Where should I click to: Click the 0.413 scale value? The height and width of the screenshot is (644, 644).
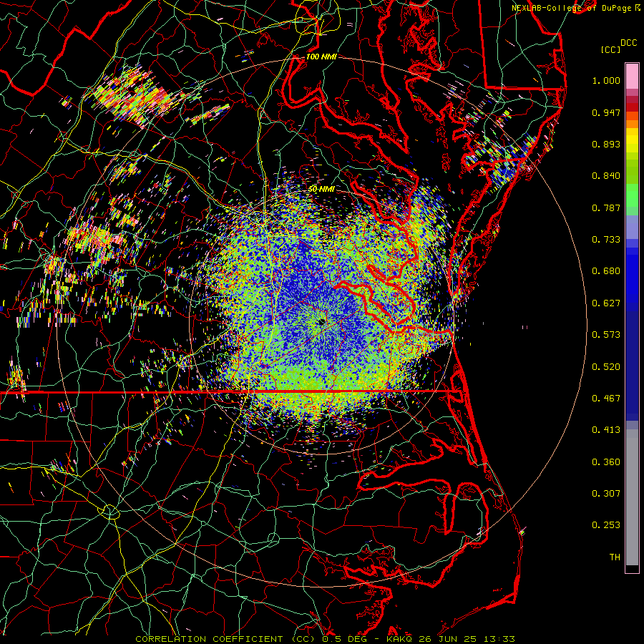[606, 430]
